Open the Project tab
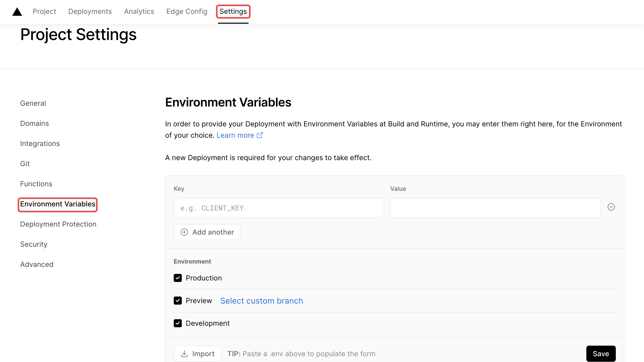This screenshot has height=362, width=644. [44, 12]
